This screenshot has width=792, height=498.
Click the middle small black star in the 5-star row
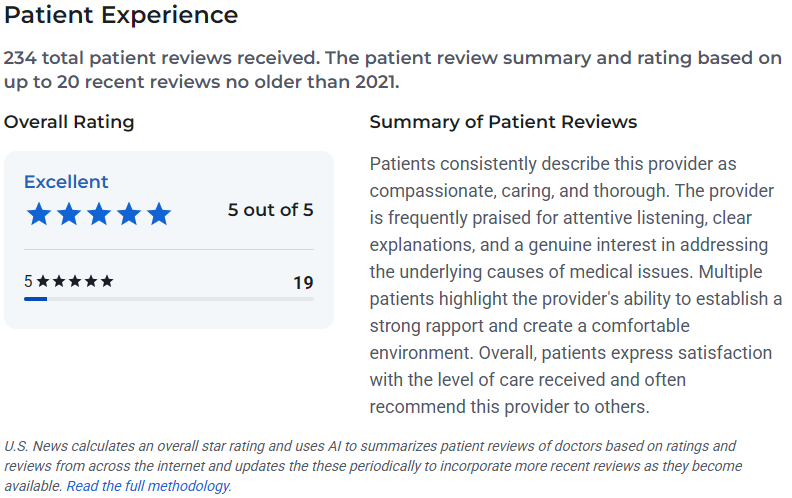coord(75,281)
